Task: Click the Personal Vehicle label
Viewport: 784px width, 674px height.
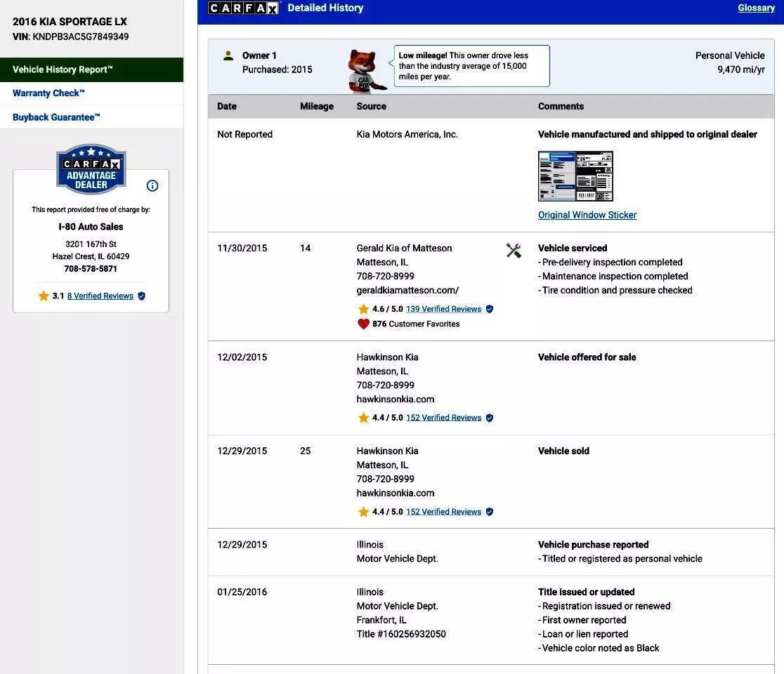Action: [730, 55]
